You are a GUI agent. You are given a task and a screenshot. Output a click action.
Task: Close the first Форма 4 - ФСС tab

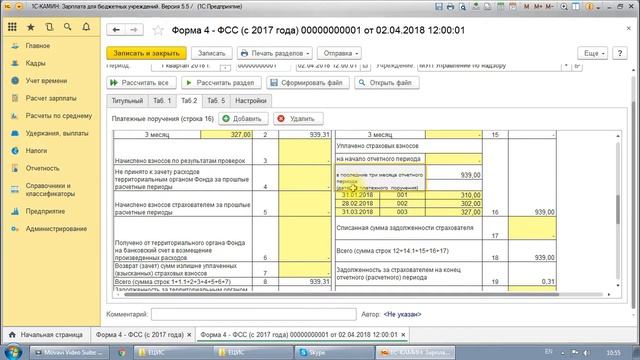189,335
